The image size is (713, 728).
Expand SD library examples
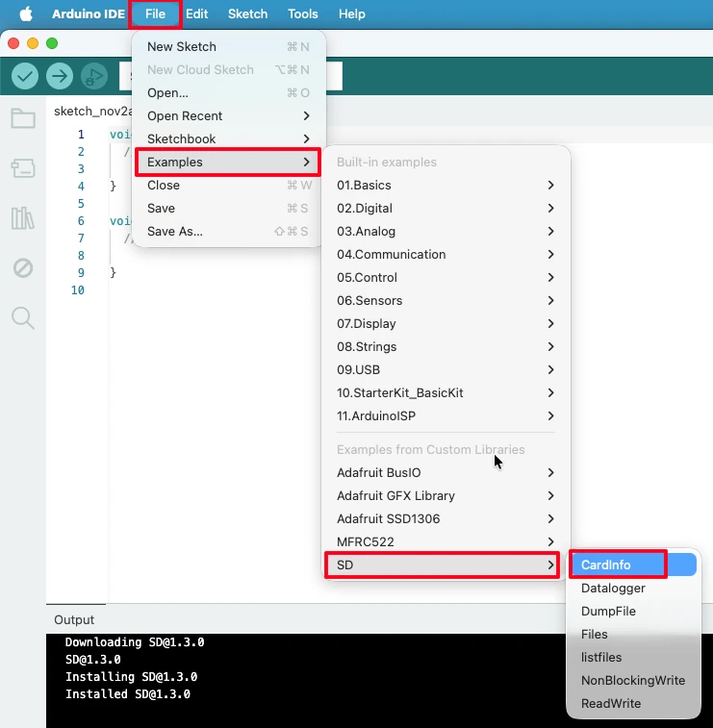443,565
